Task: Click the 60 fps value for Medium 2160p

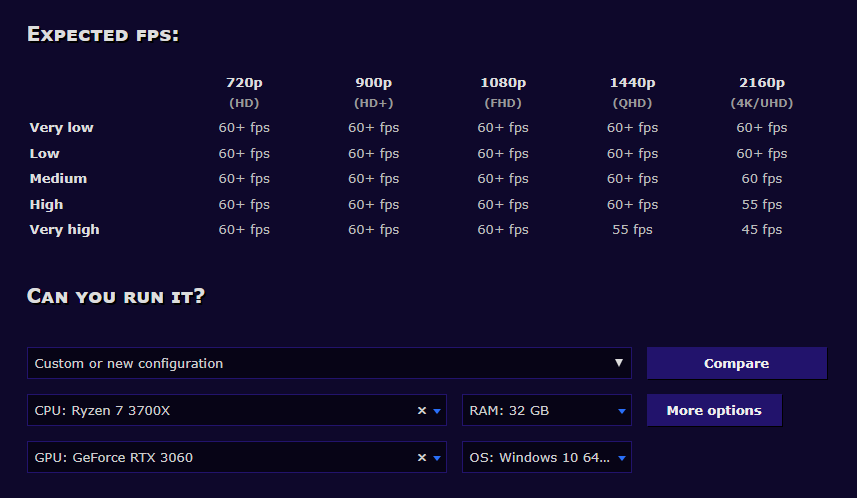Action: [762, 178]
